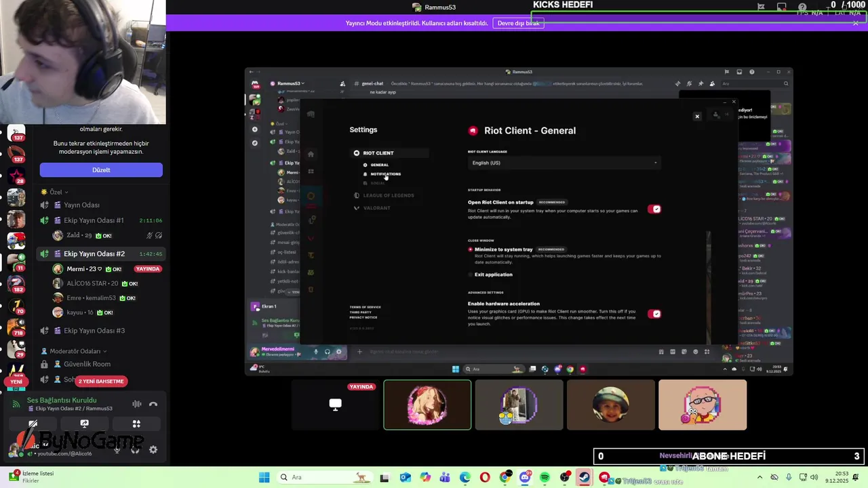Screen dimensions: 868x488
Task: Share your screen from the voice panel
Action: pyautogui.click(x=84, y=424)
